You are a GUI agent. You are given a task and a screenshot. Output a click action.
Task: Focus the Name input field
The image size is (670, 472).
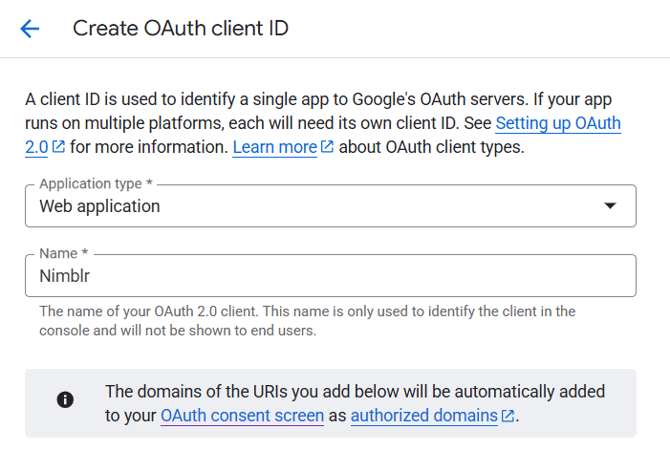(x=330, y=276)
